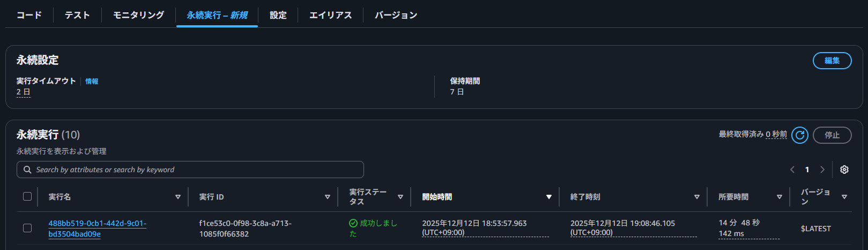
Task: Click the 編集 button
Action: (x=832, y=61)
